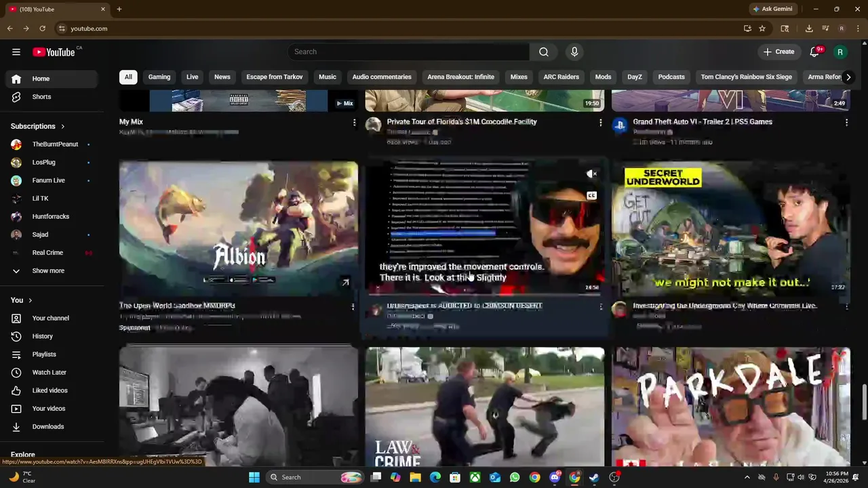Open more options for My Mix
The height and width of the screenshot is (488, 868).
(x=354, y=123)
